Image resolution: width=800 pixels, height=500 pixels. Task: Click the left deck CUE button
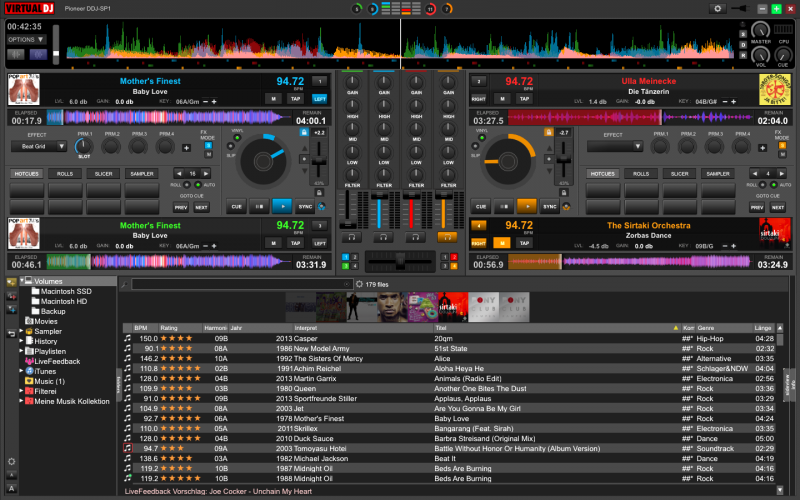[x=237, y=206]
